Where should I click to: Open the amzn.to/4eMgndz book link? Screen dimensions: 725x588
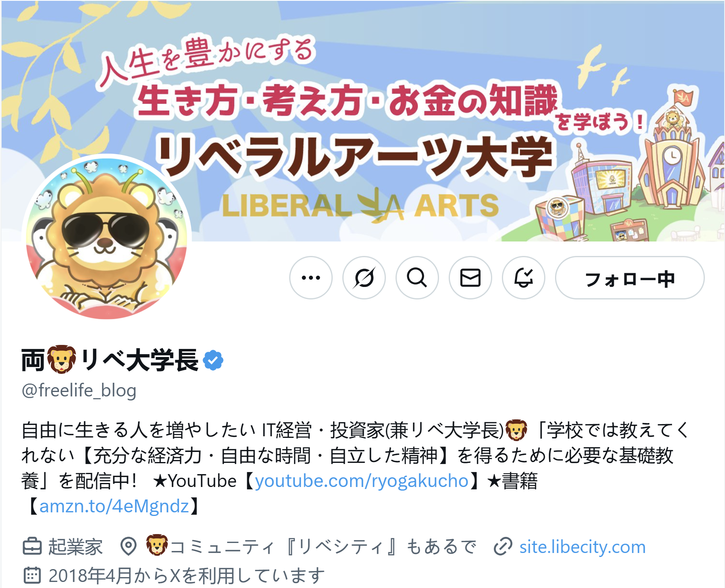coord(114,506)
